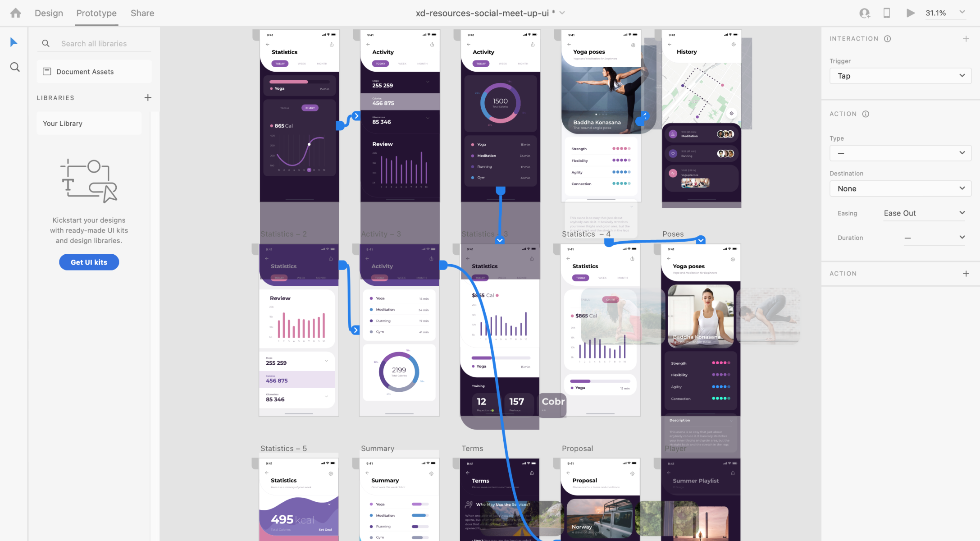Click the search libraries icon

tap(45, 43)
